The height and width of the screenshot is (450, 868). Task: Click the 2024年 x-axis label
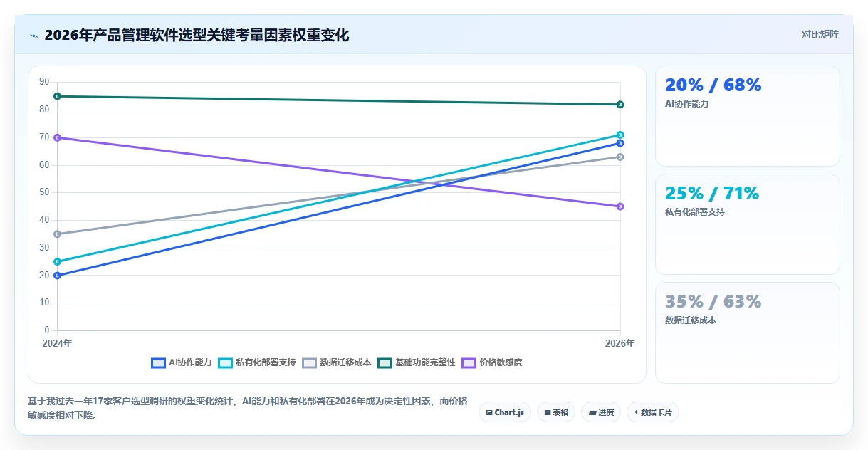click(57, 343)
